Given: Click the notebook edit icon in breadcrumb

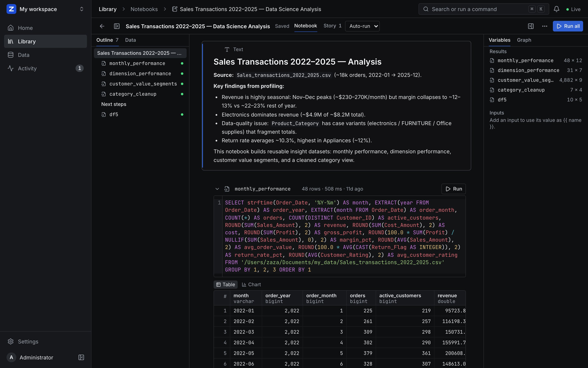Looking at the screenshot, I should (174, 9).
